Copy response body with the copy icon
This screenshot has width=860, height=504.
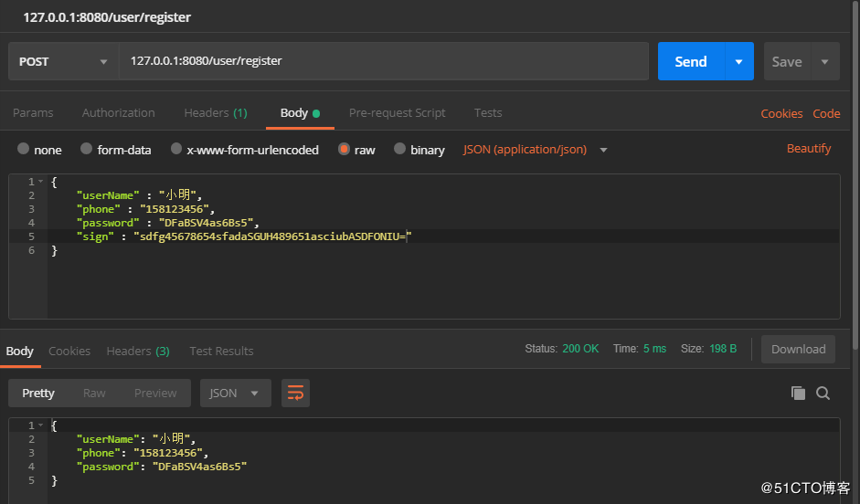point(798,394)
